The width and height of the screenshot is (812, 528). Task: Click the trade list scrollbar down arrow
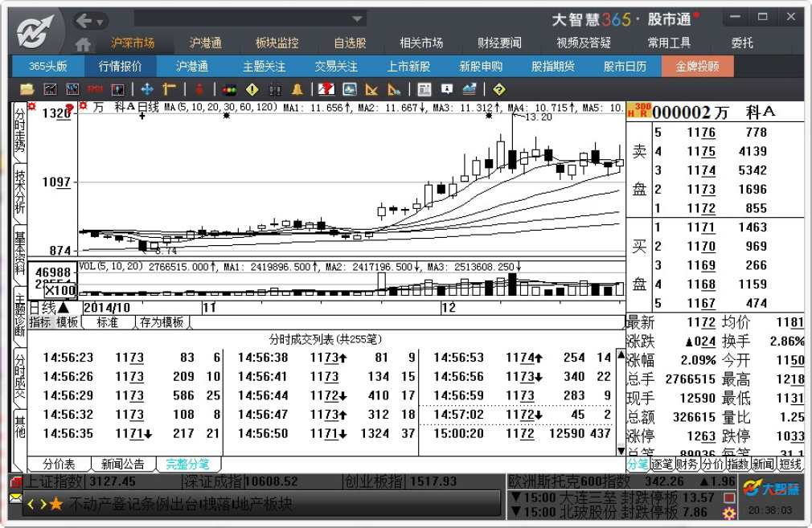[621, 450]
